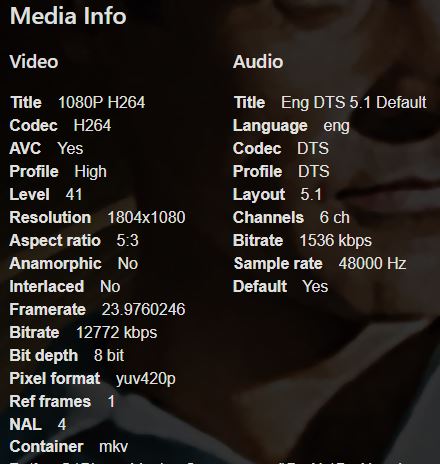This screenshot has height=464, width=440.
Task: Select the Pixel format value yuv420p
Action: (x=146, y=379)
